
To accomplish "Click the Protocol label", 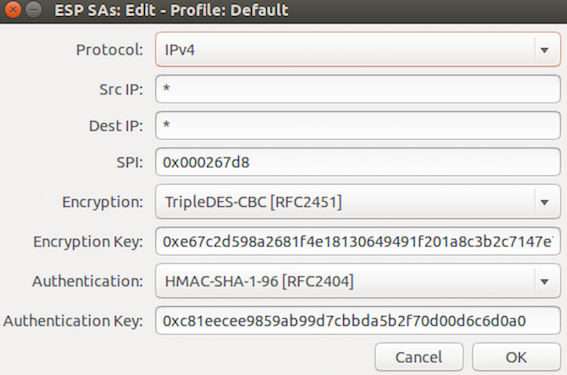I will coord(110,50).
